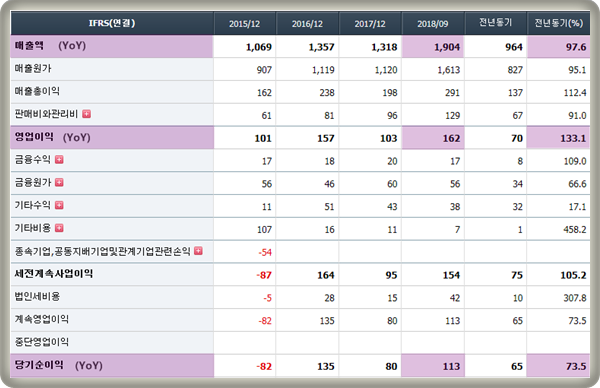The height and width of the screenshot is (388, 600).
Task: Click the 2018/09 column header
Action: point(433,24)
